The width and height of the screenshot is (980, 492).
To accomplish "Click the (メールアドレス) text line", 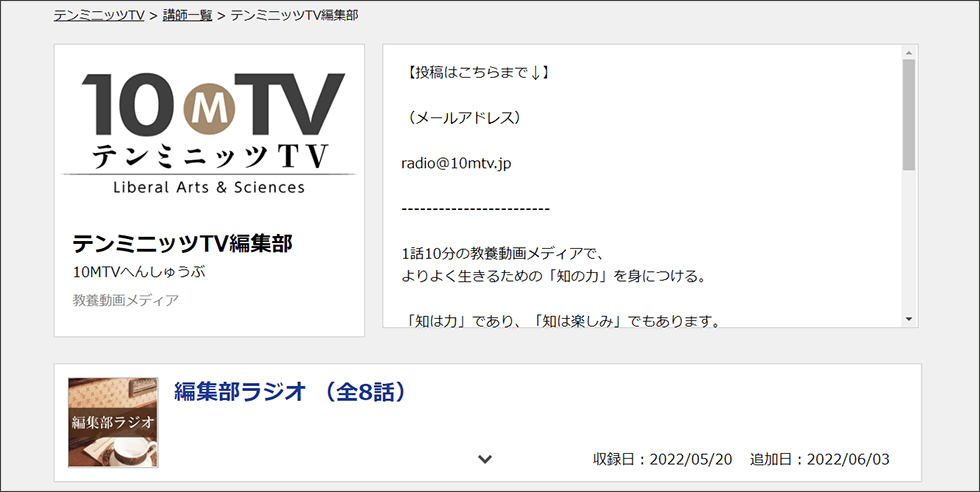I will tap(462, 118).
